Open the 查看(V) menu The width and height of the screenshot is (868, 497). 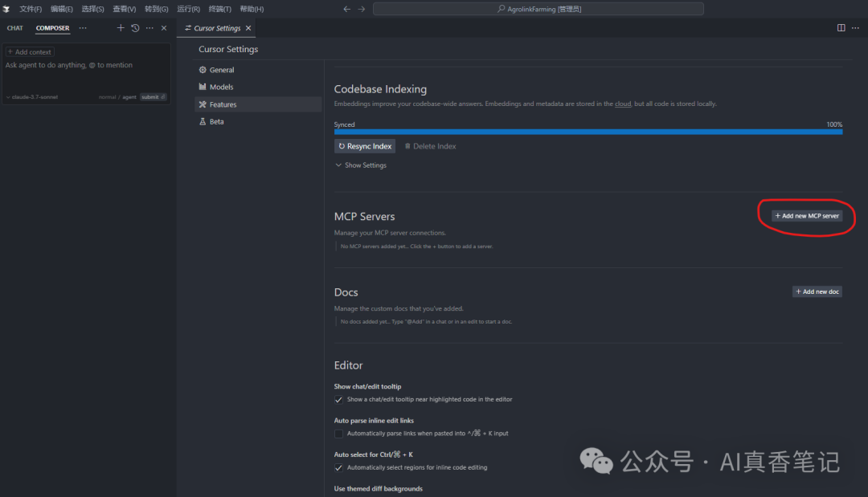[x=124, y=9]
